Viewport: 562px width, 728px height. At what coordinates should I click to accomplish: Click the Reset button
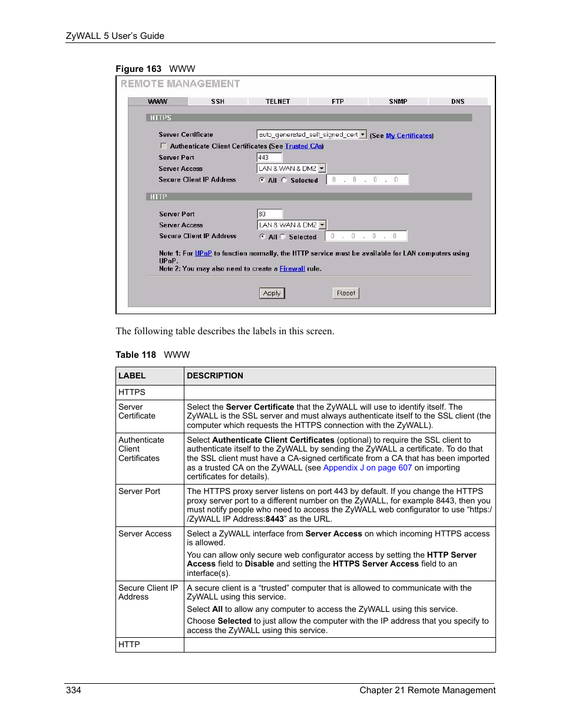point(345,293)
